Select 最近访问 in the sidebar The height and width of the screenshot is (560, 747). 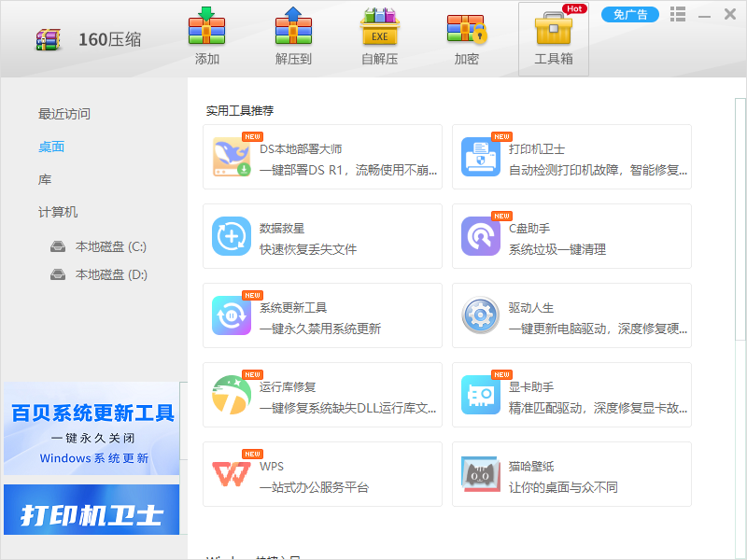click(64, 114)
